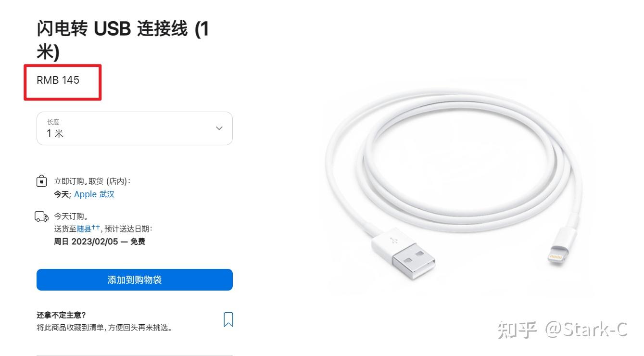Image resolution: width=644 pixels, height=356 pixels.
Task: Click the 还拿不定主意? heading
Action: (x=61, y=315)
